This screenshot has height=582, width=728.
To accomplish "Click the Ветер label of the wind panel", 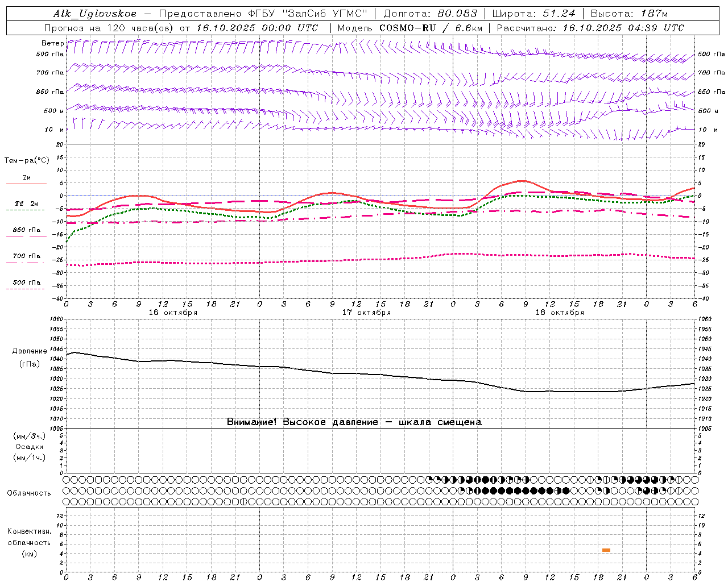I will click(x=52, y=43).
